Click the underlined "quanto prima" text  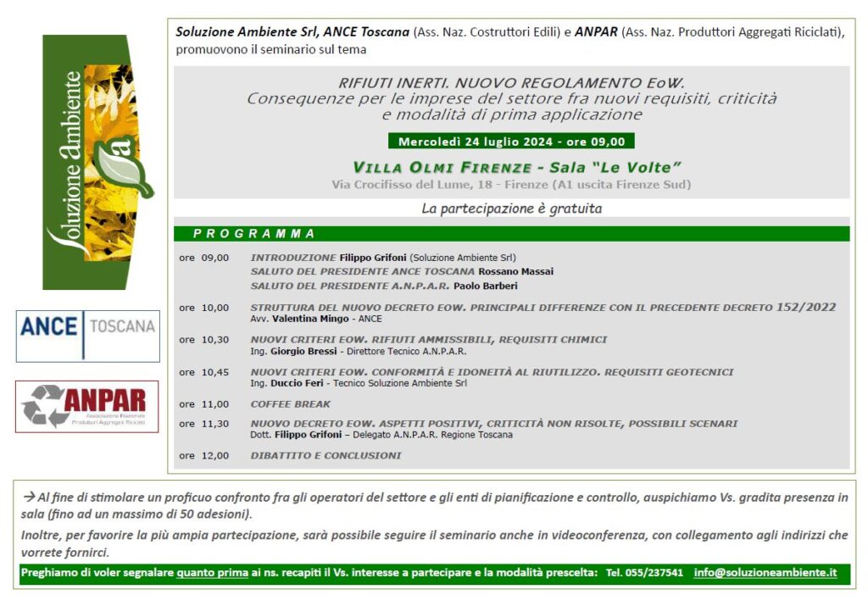pyautogui.click(x=212, y=573)
